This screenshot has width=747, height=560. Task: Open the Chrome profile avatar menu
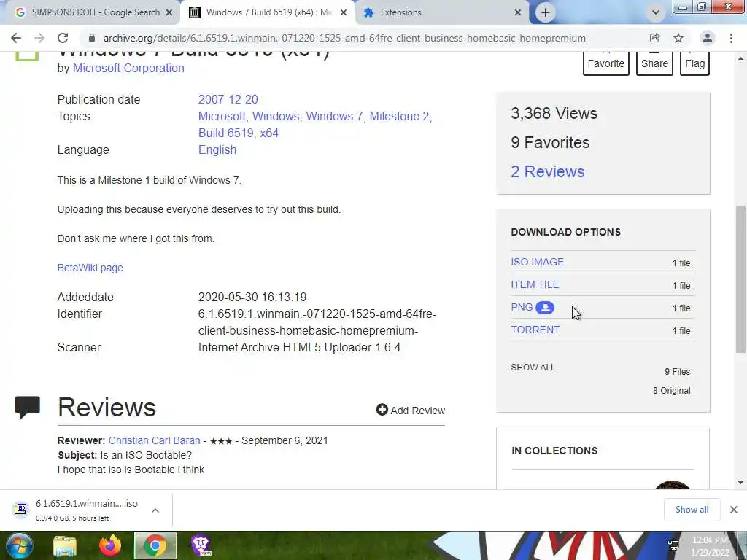click(x=708, y=38)
